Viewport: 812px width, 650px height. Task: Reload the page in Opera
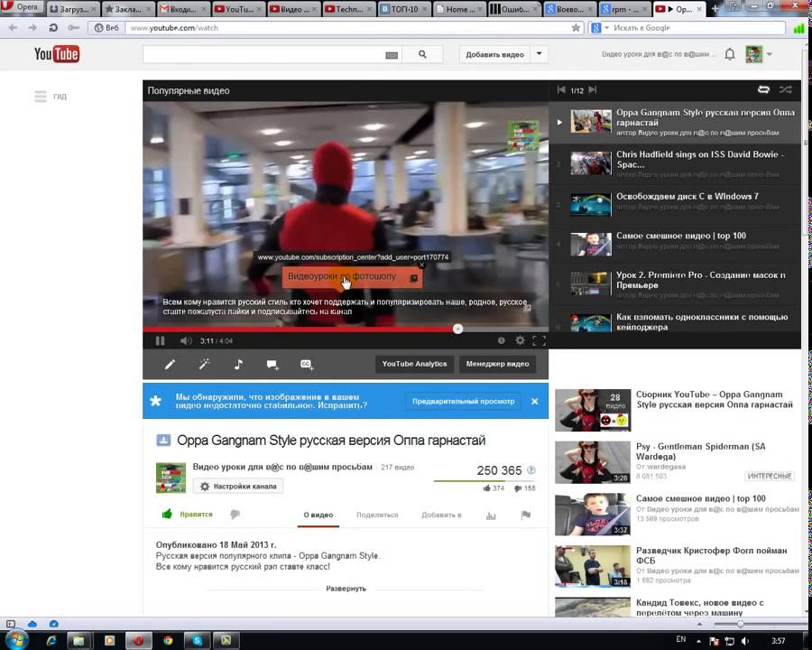pyautogui.click(x=53, y=27)
